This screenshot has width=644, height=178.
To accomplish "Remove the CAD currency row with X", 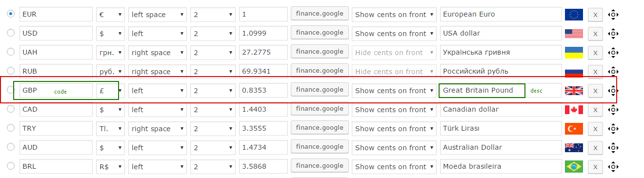I will coord(595,110).
